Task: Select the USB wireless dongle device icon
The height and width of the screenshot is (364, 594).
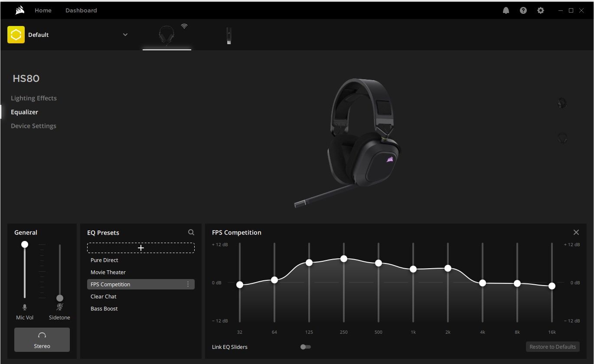Action: coord(228,36)
